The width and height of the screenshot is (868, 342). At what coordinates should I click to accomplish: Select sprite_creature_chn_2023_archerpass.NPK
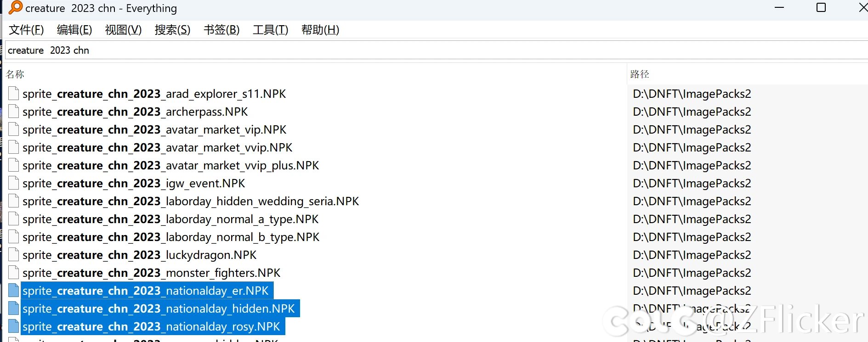135,112
